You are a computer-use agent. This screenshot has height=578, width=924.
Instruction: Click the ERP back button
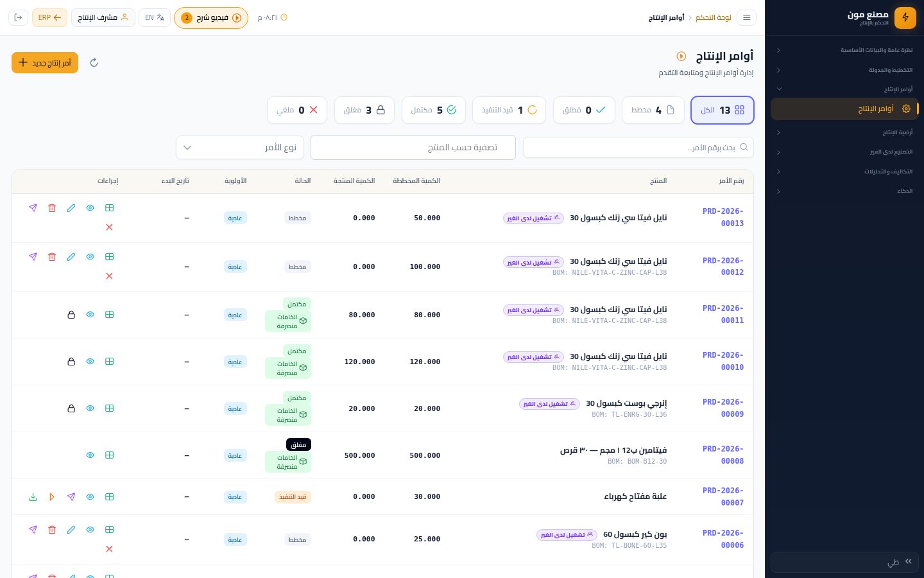pyautogui.click(x=49, y=17)
